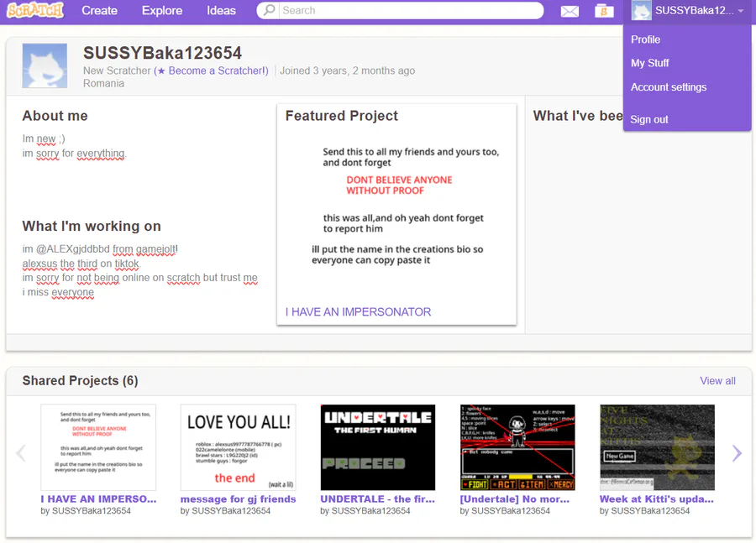Open message for gj friends project title

point(239,499)
